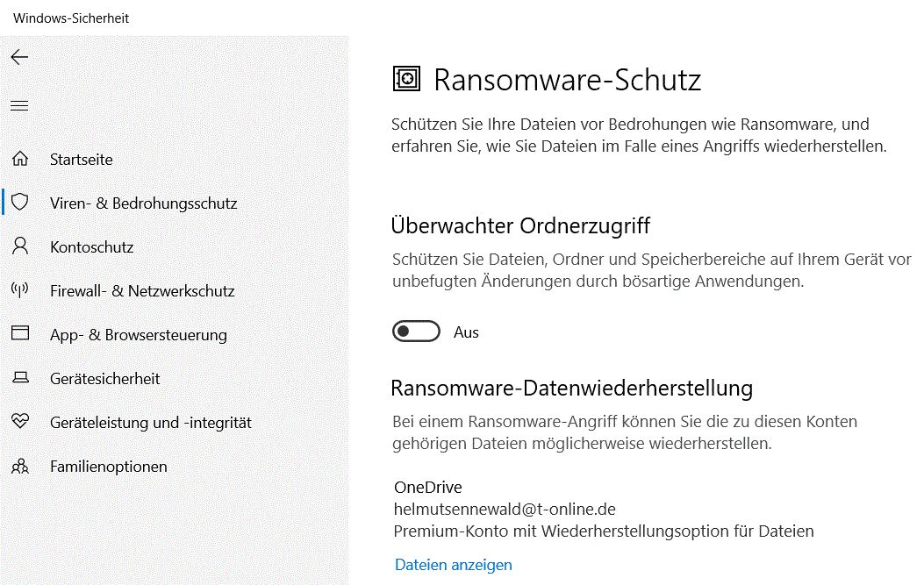Navigate to Firewall- & Netzwerkschutz
This screenshot has width=924, height=585.
142,291
